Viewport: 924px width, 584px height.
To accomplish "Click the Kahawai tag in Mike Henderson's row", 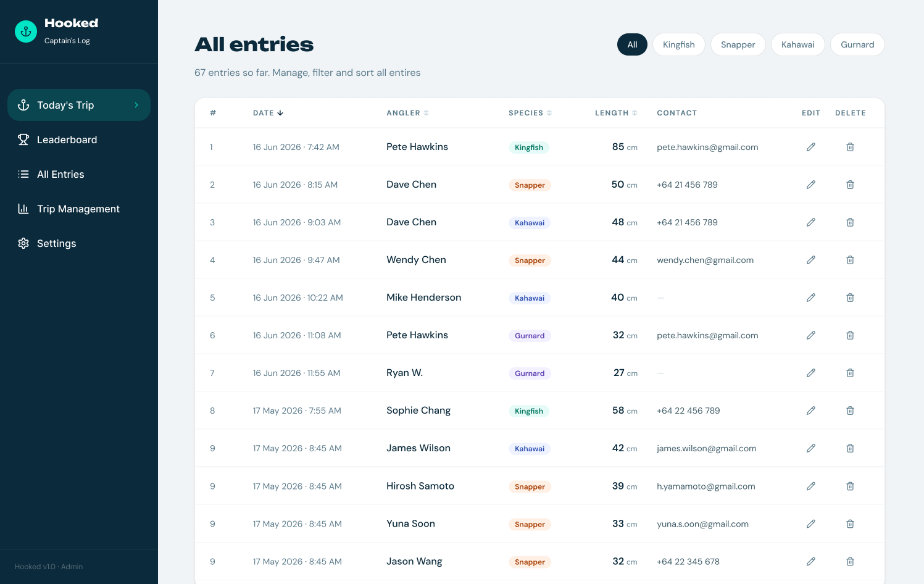I will (530, 298).
